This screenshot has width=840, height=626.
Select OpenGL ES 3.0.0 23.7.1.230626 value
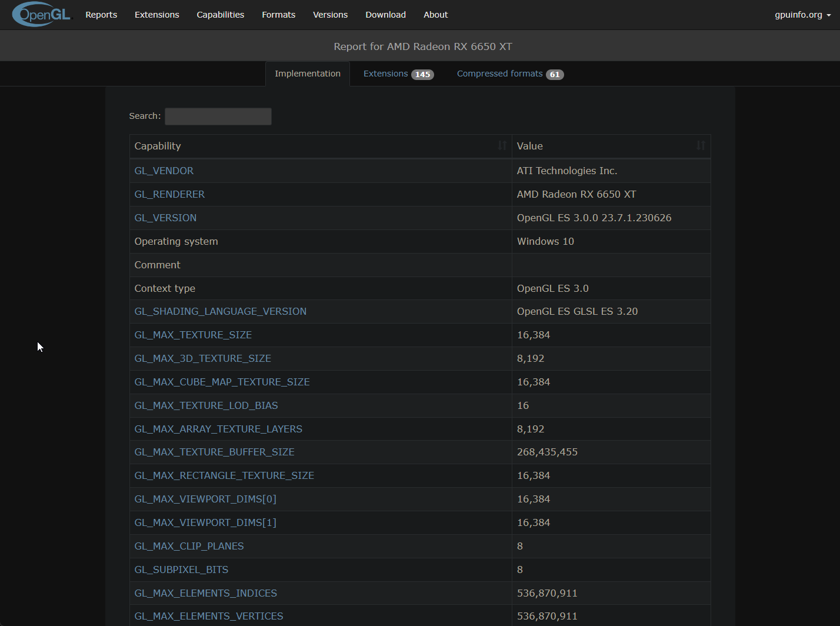coord(594,218)
